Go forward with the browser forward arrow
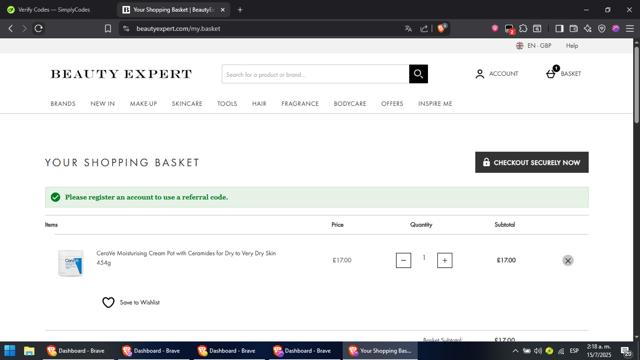Viewport: 640px width, 360px height. 24,29
